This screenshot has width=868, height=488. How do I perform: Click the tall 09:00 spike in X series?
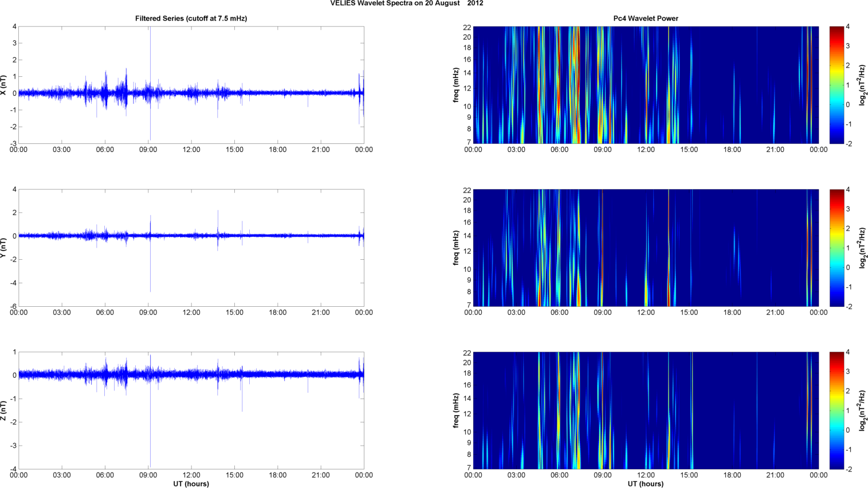[150, 57]
